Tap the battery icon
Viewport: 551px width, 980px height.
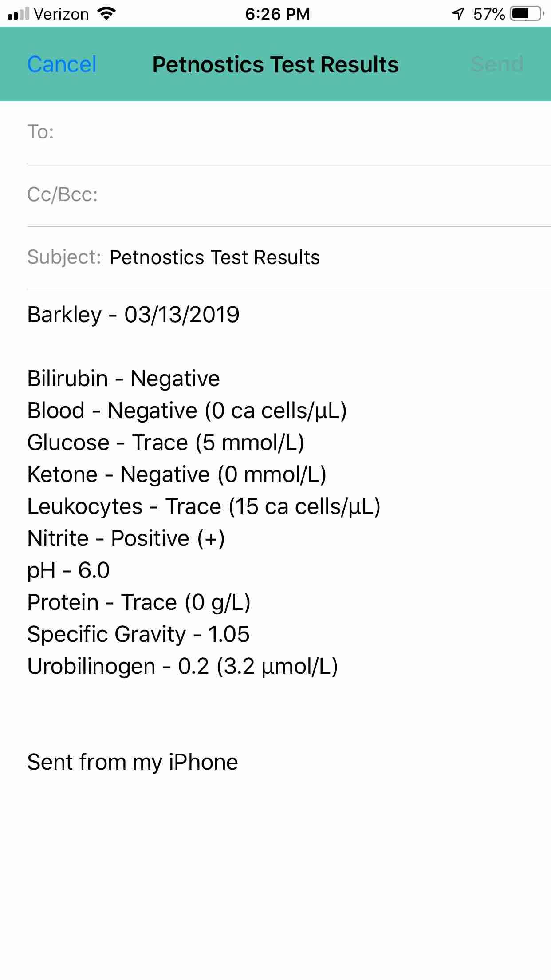point(527,14)
